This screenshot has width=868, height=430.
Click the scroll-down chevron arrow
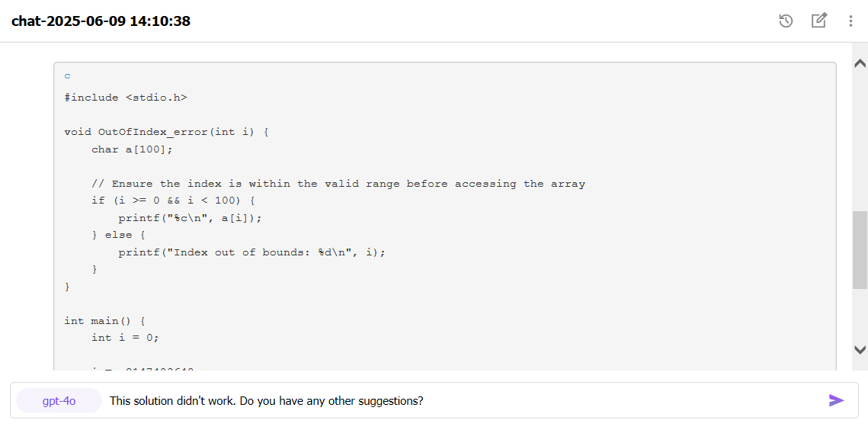click(x=860, y=349)
